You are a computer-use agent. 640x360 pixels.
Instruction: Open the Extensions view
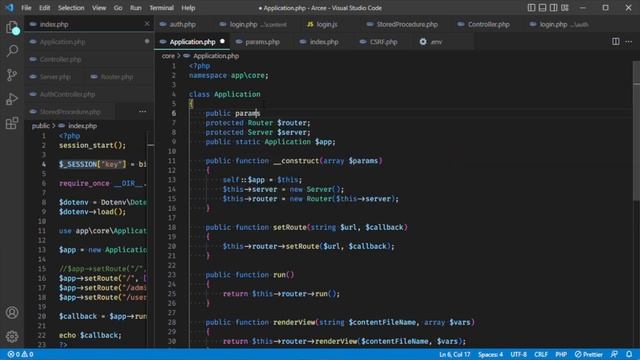tap(12, 123)
